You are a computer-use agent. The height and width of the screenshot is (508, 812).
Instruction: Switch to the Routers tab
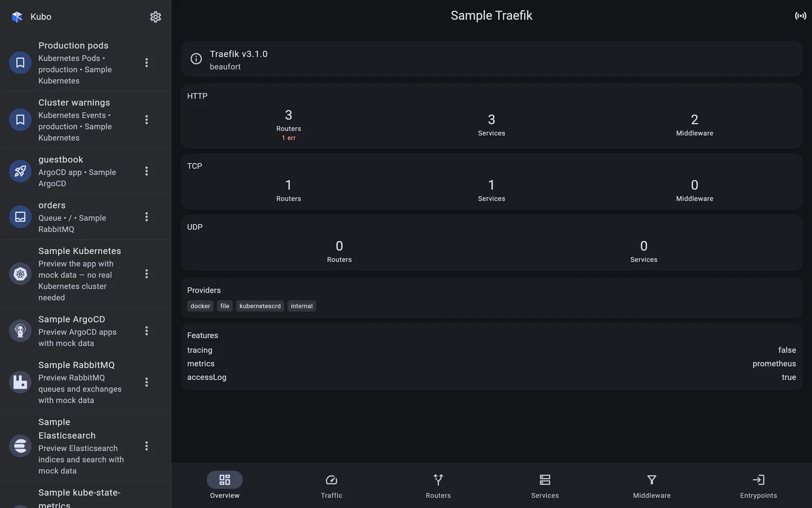pyautogui.click(x=438, y=485)
